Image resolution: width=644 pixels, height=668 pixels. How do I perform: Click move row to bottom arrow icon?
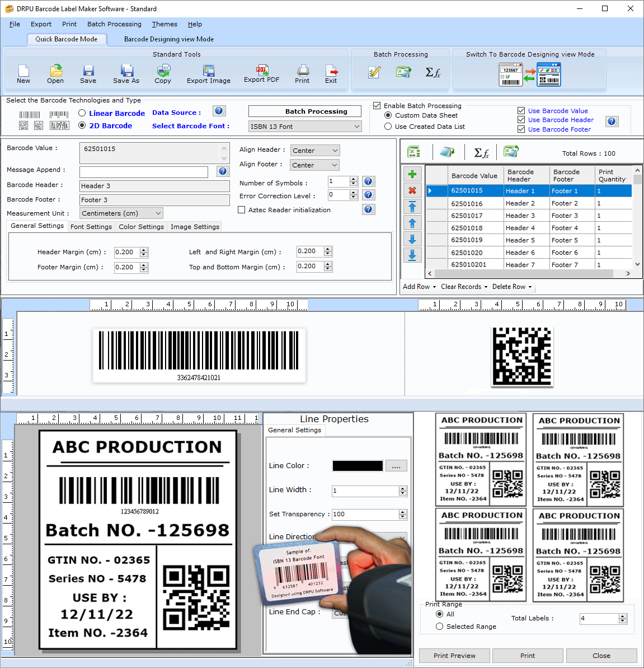412,255
